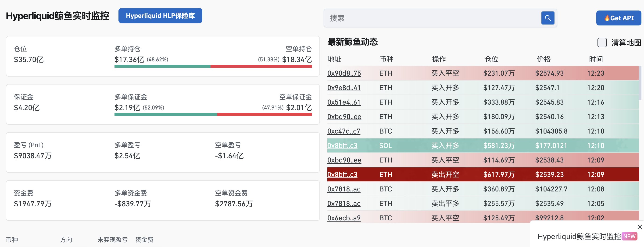Open 0xbd90..ee link at 12:09

click(344, 160)
